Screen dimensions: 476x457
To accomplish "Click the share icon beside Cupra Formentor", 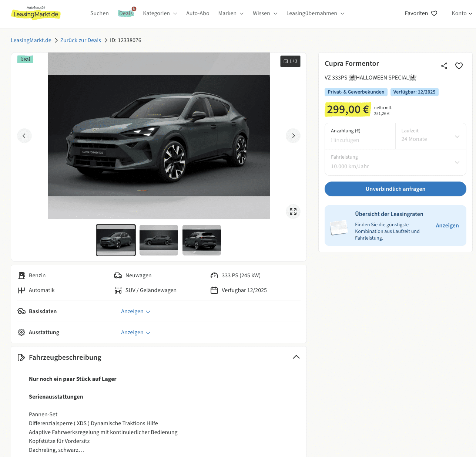I will [x=444, y=66].
